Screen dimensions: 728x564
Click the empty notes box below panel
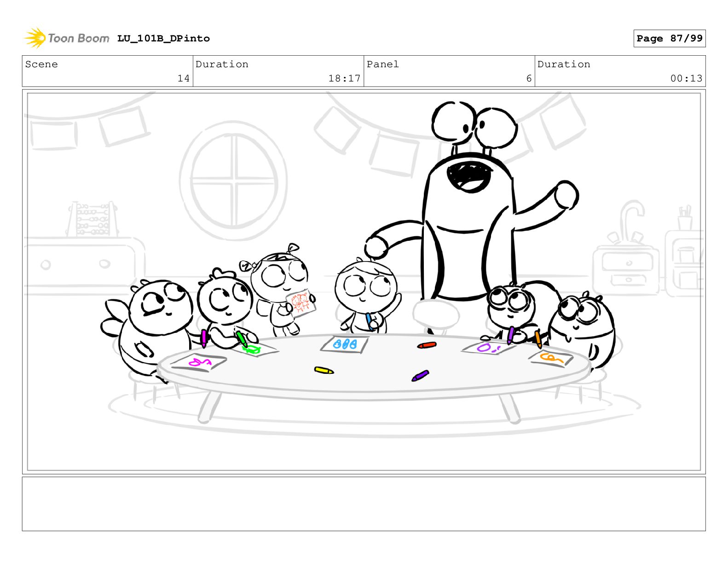point(364,504)
